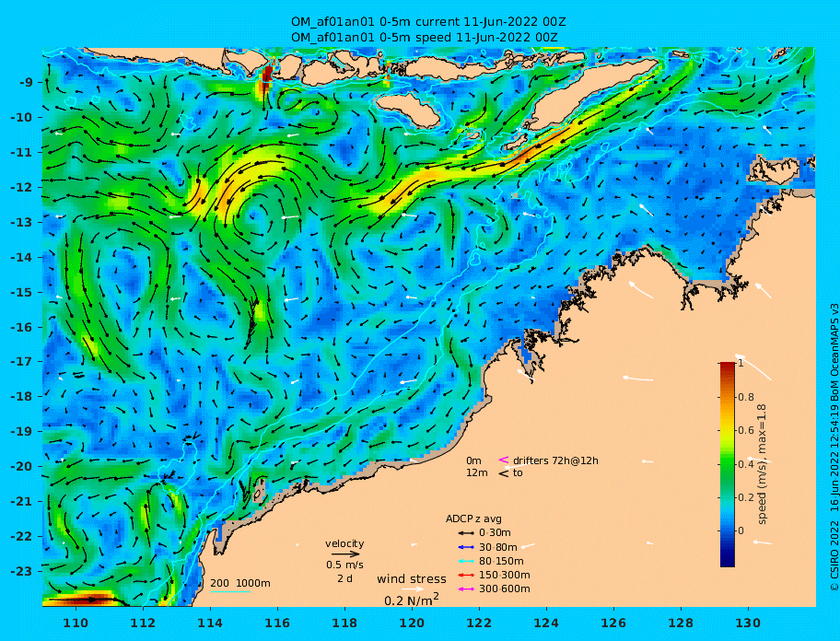Viewport: 840px width, 641px height.
Task: Click the dark blue bottom of speed colorbar
Action: [x=728, y=560]
